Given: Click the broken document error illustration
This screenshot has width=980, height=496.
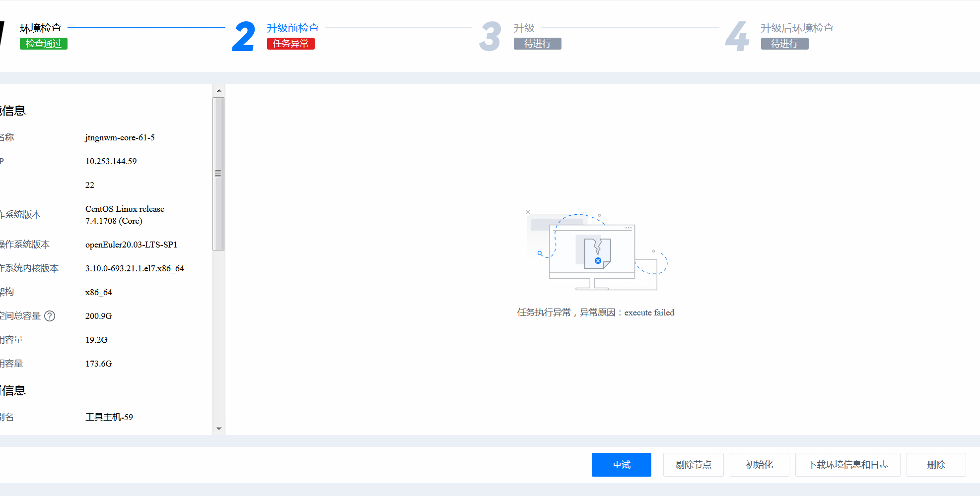Looking at the screenshot, I should click(x=597, y=252).
